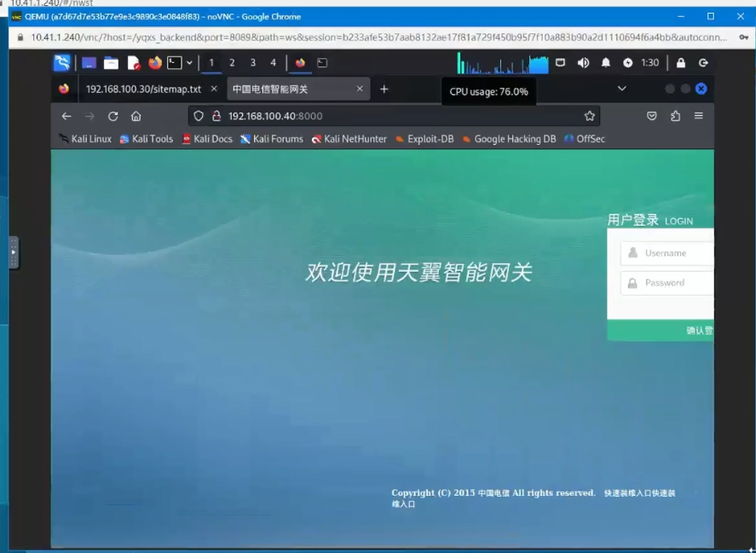Expand the noVNC side control bar handle
The width and height of the screenshot is (756, 553).
14,252
